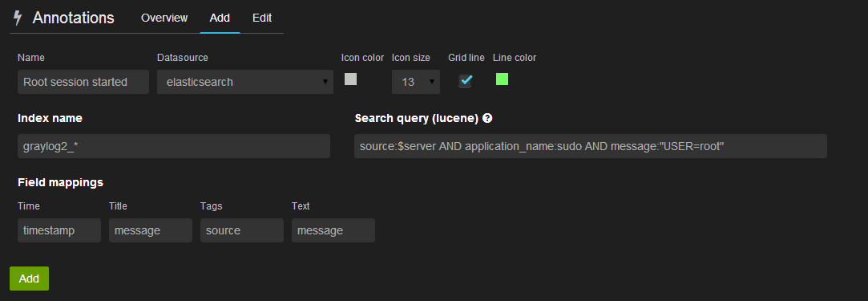Select the Add tab
This screenshot has width=868, height=301.
pyautogui.click(x=220, y=18)
